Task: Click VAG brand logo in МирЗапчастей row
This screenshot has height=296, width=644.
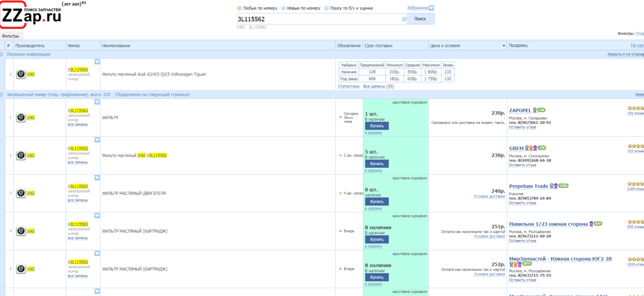Action: [21, 269]
